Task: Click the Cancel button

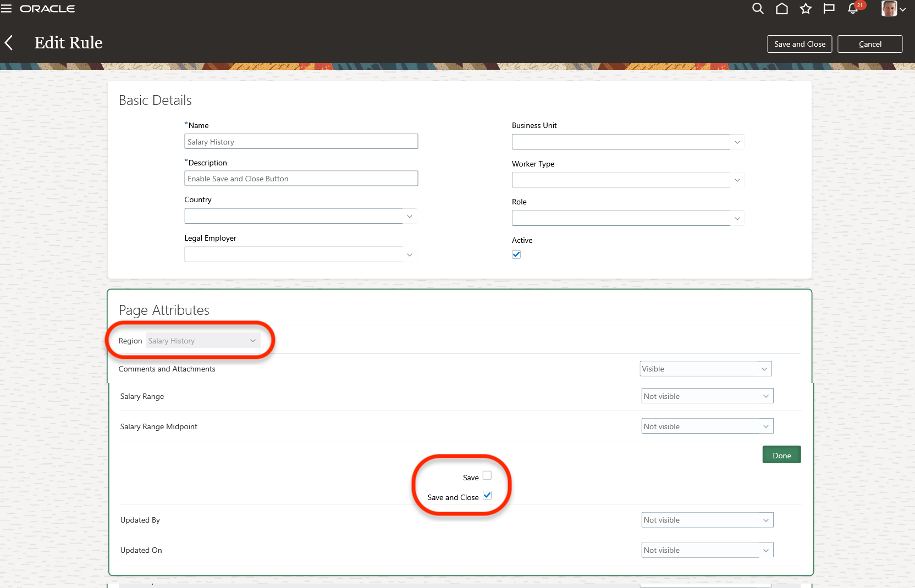Action: coord(870,44)
